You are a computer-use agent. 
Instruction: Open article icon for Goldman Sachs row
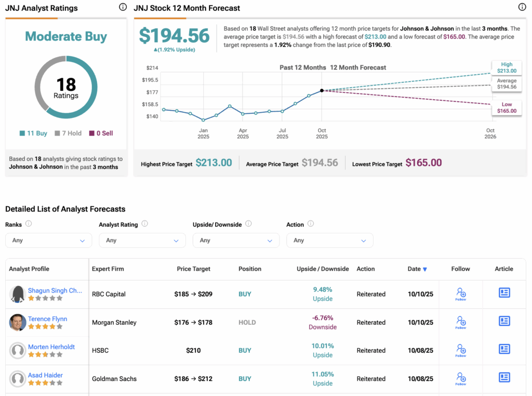[504, 378]
